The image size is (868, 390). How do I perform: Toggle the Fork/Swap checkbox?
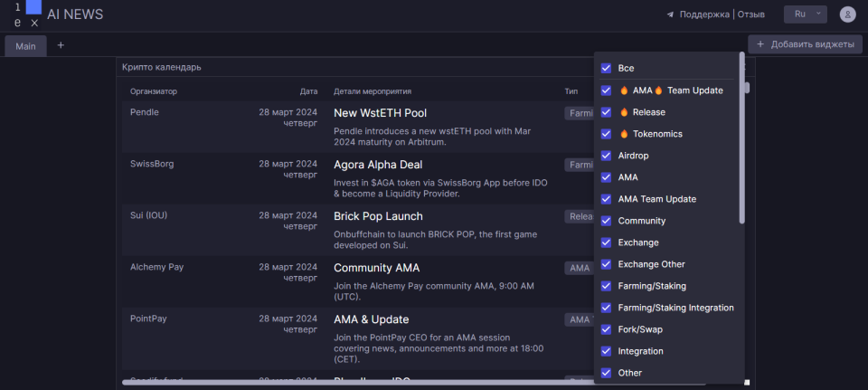pyautogui.click(x=606, y=329)
